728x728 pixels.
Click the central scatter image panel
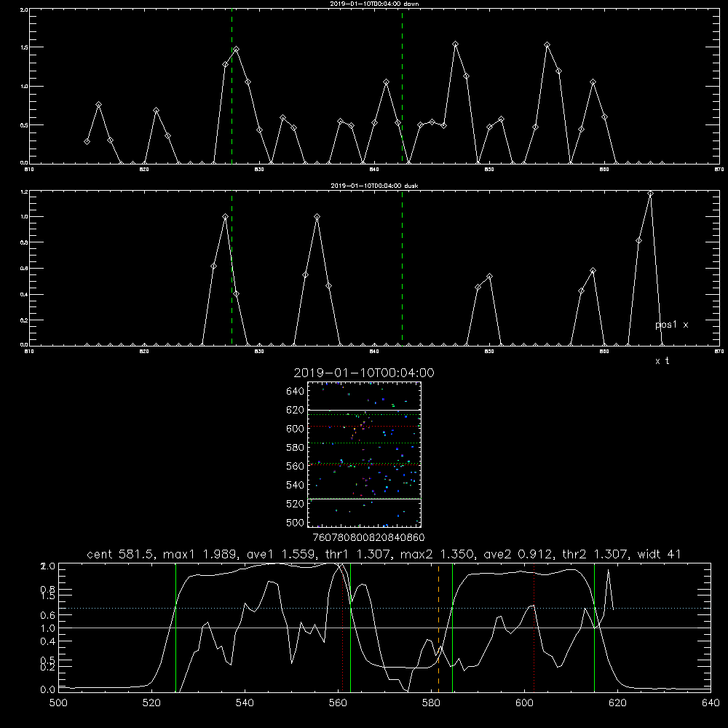pyautogui.click(x=364, y=454)
